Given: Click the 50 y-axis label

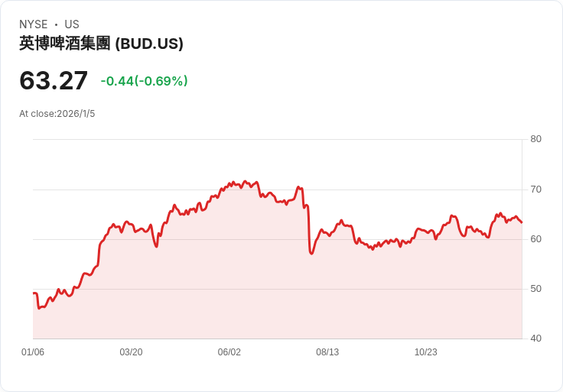Looking at the screenshot, I should click(535, 289).
